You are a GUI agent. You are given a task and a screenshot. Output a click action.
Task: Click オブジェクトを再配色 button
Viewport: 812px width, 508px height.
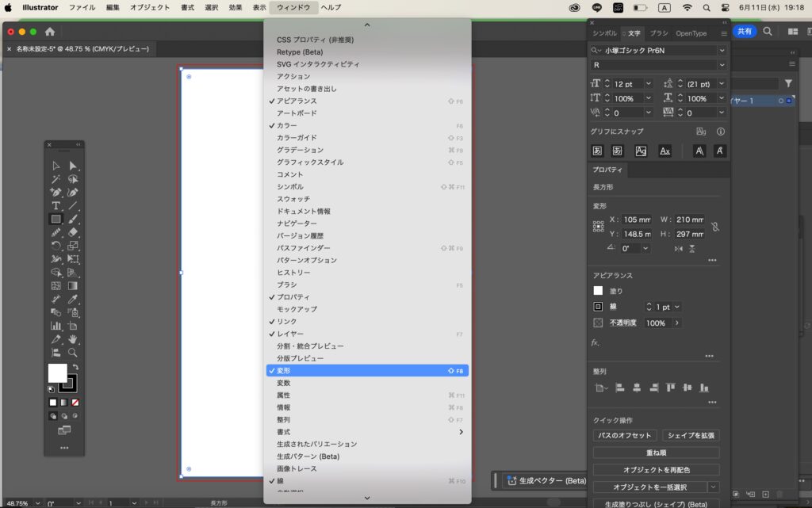click(656, 470)
